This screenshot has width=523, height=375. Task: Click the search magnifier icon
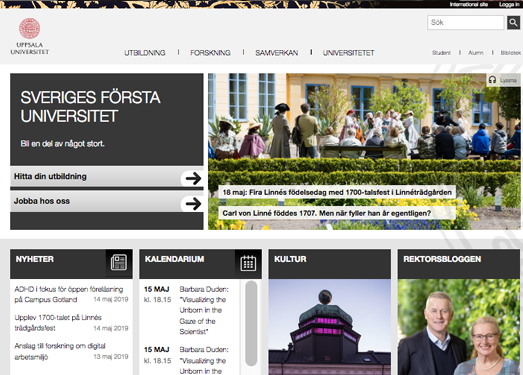pyautogui.click(x=513, y=23)
